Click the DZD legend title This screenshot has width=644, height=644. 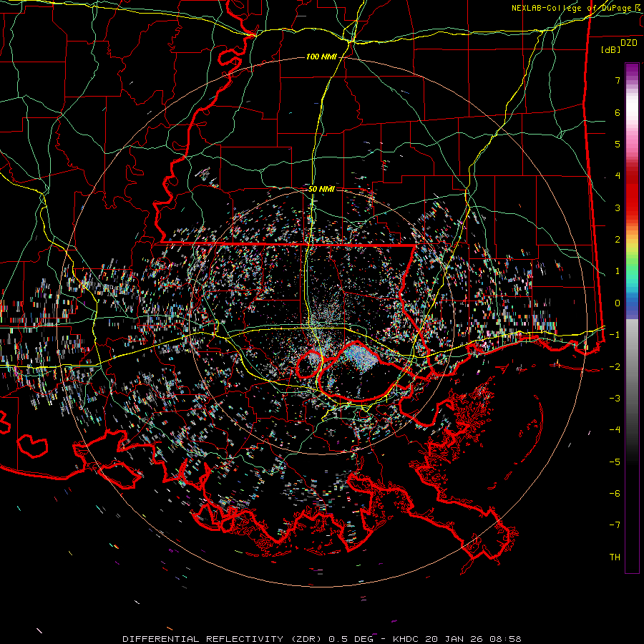pos(629,43)
